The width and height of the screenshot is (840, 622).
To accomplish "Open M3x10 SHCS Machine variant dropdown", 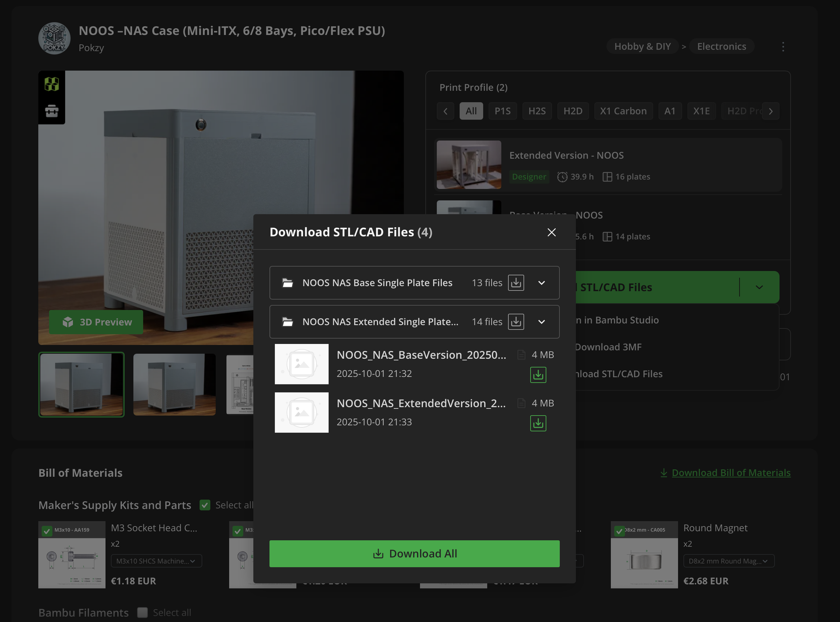I will [x=156, y=561].
